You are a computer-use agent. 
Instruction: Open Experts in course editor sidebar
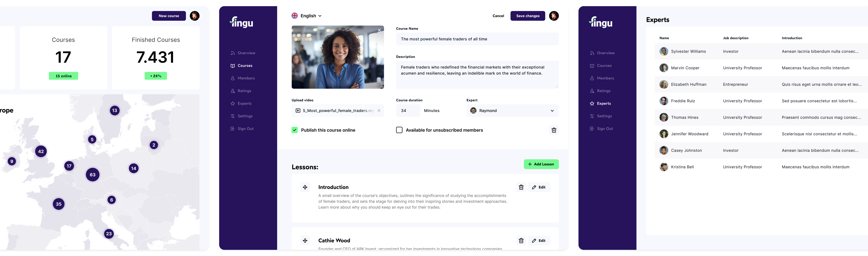[241, 103]
